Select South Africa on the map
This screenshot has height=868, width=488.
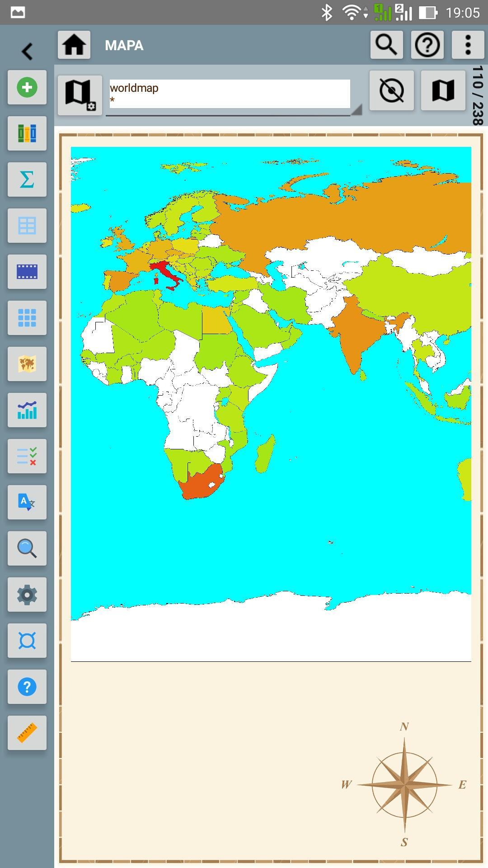202,483
